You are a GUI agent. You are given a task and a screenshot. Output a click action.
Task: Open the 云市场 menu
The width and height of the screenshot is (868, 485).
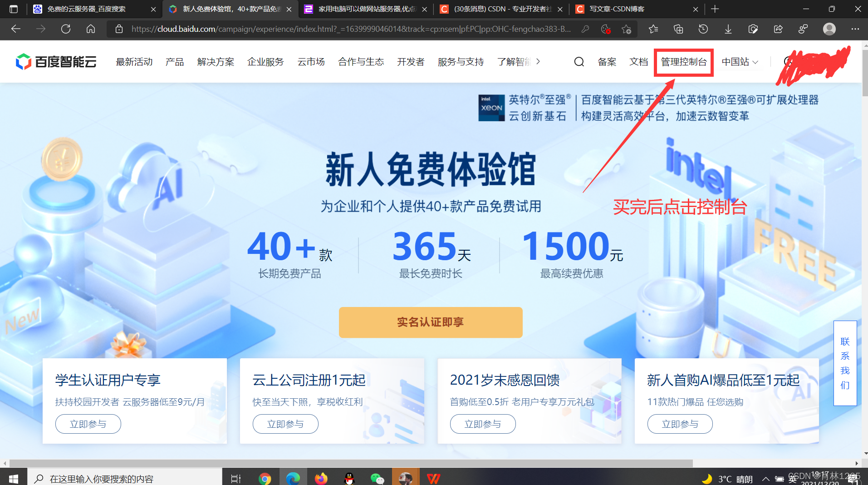click(311, 62)
